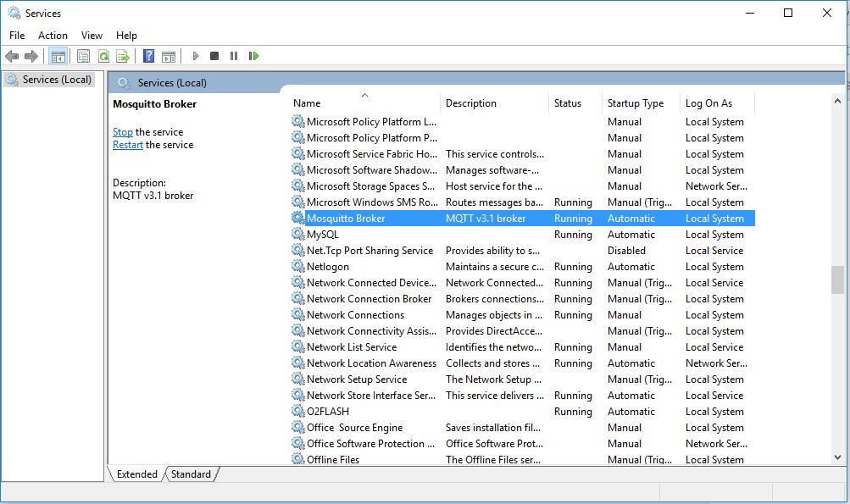Switch to the Standard tab
850x504 pixels.
(191, 474)
